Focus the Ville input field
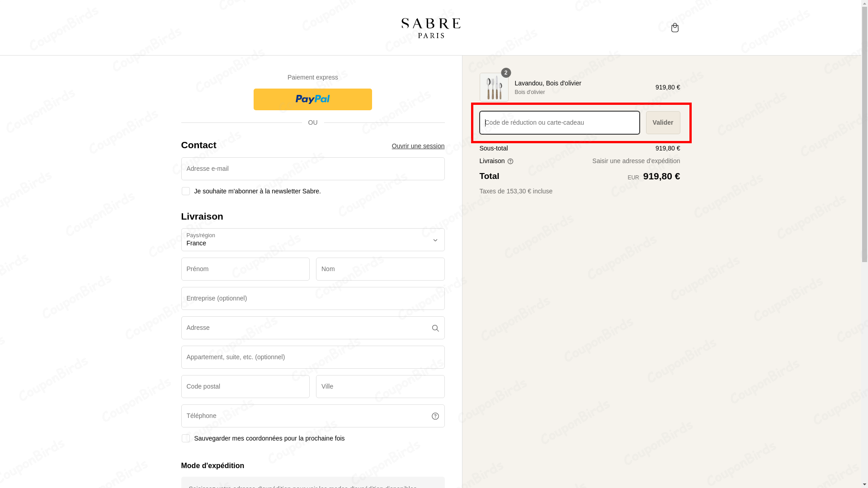The width and height of the screenshot is (868, 488). [380, 386]
